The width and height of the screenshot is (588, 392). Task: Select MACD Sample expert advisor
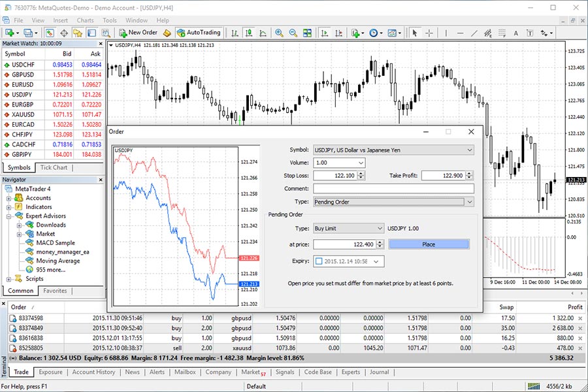55,243
